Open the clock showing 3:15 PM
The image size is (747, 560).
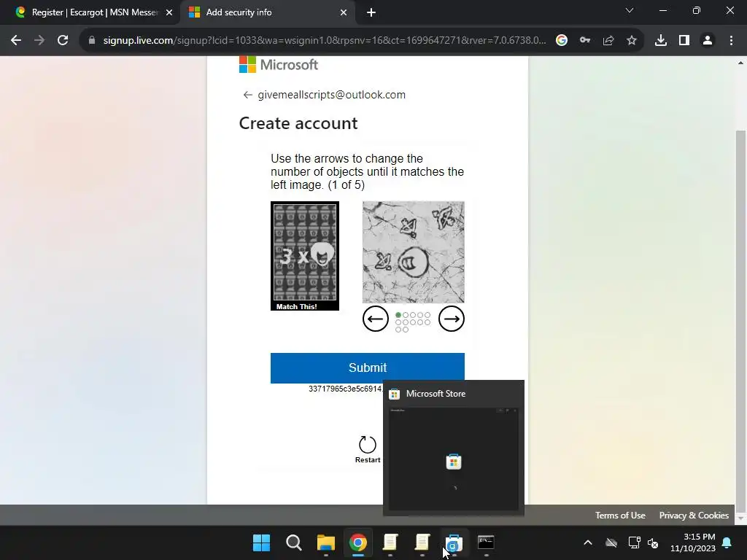(693, 542)
